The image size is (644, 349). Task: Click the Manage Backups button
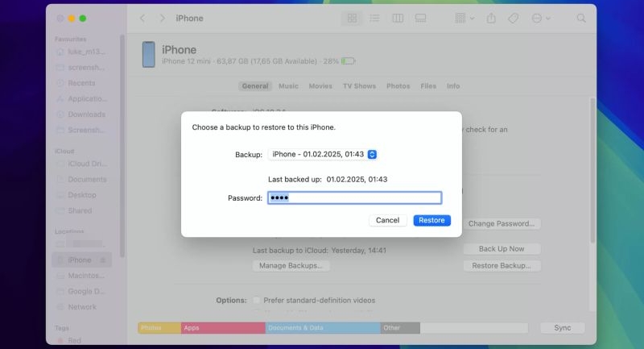(x=291, y=265)
